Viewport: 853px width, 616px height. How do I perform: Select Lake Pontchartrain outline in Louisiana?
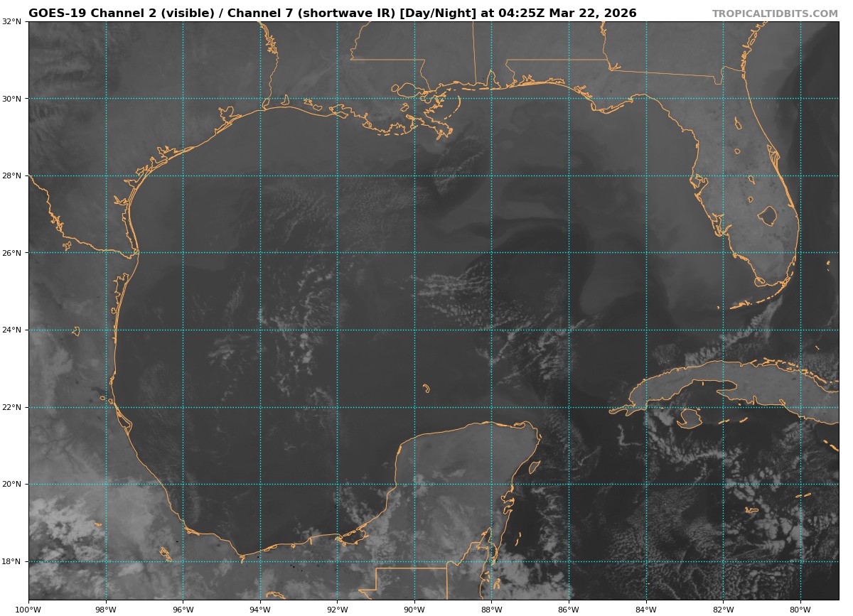point(407,90)
